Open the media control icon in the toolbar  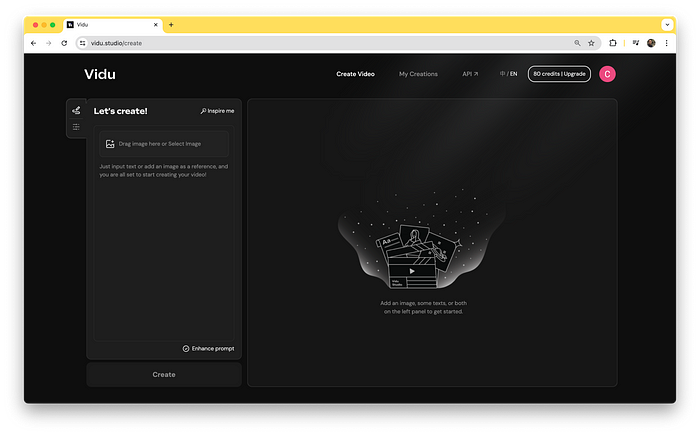pyautogui.click(x=636, y=43)
